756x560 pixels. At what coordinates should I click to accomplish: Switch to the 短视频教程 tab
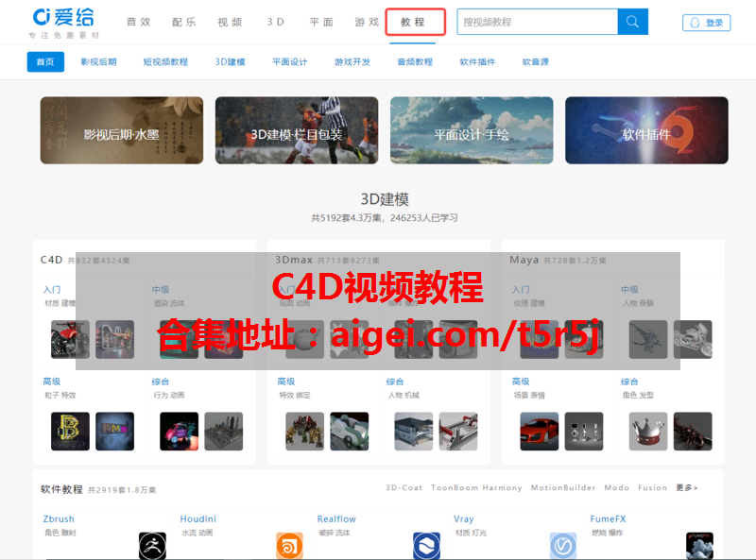(x=165, y=61)
